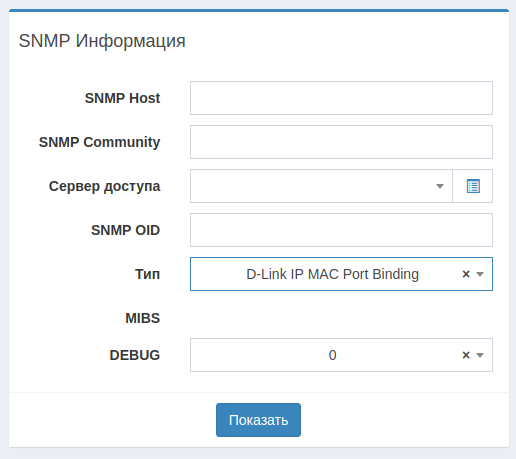Viewport: 516px width, 459px height.
Task: Click the SNMP Информация heading
Action: click(x=102, y=41)
